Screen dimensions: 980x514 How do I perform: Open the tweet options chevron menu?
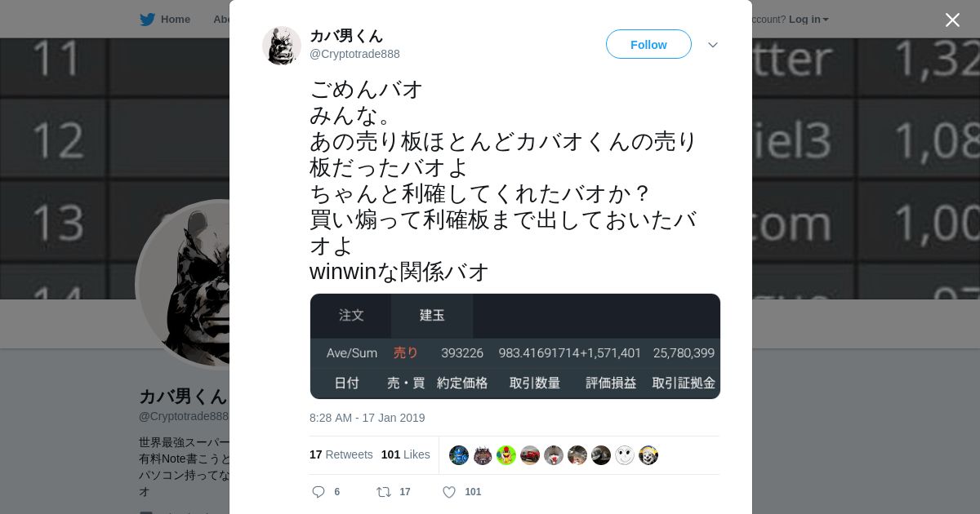click(x=713, y=45)
